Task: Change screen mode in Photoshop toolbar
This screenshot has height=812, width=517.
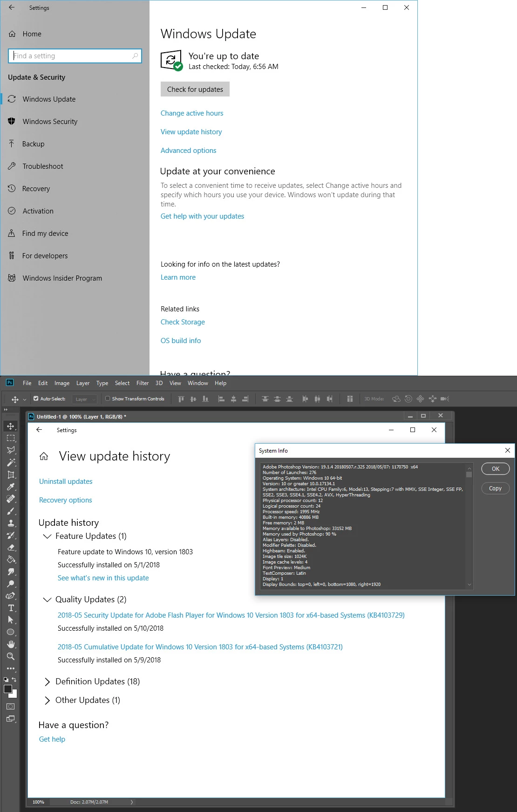Action: (11, 719)
